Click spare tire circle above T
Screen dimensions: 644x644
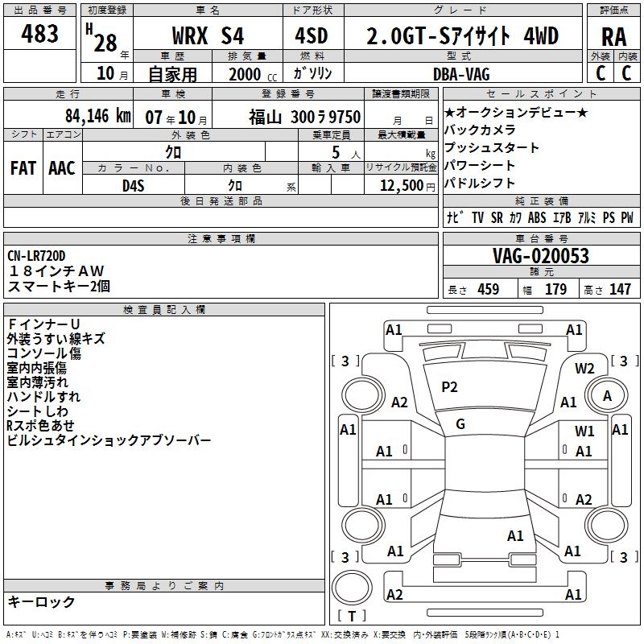[352, 588]
